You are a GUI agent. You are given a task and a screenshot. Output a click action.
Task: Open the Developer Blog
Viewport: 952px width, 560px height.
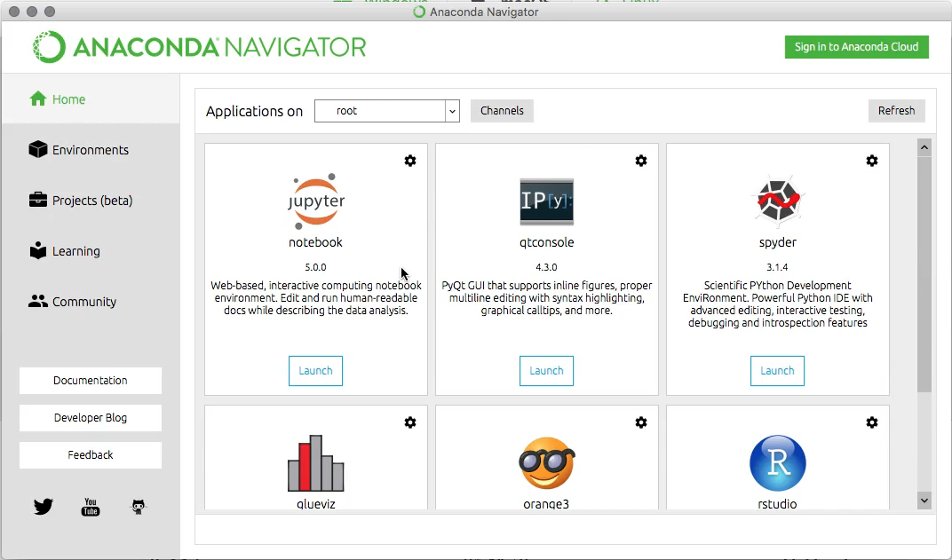(x=90, y=417)
